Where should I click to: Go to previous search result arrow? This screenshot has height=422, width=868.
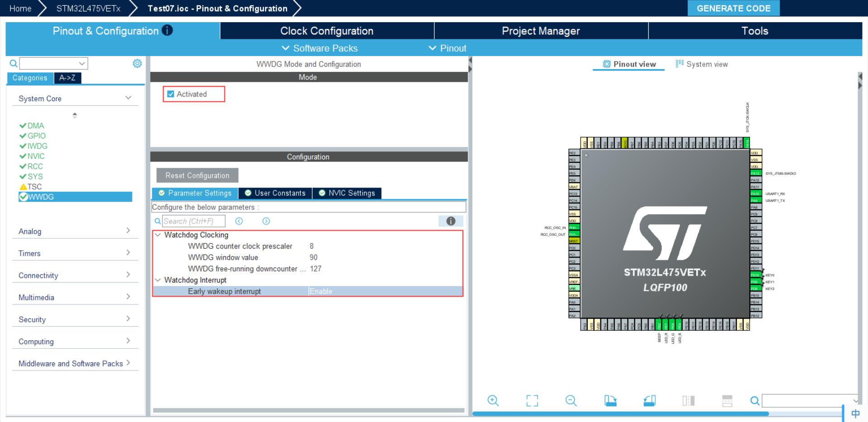click(x=239, y=221)
